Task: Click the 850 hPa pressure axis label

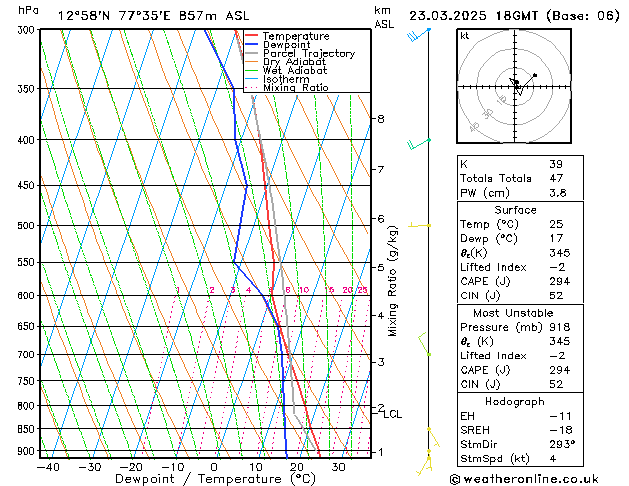Action: tap(26, 429)
